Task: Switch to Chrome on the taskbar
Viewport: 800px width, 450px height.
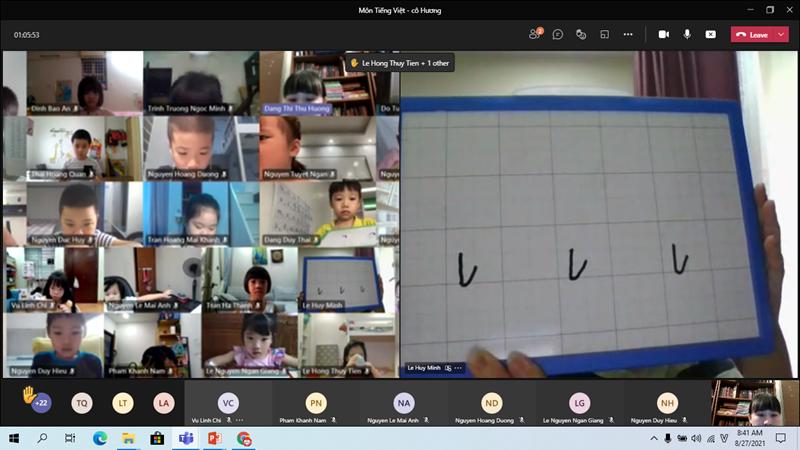Action: (244, 438)
